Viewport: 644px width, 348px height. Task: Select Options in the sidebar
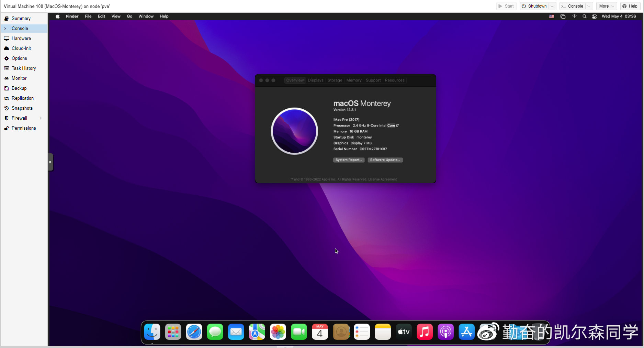tap(24, 58)
